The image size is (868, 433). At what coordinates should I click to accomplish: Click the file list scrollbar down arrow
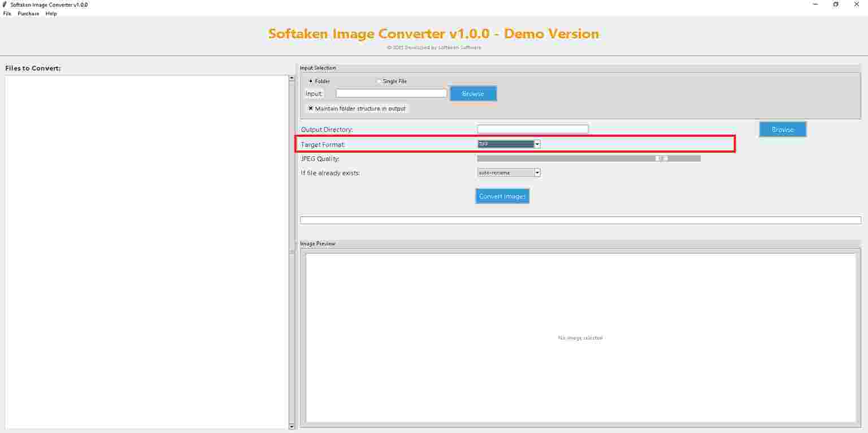pos(292,426)
